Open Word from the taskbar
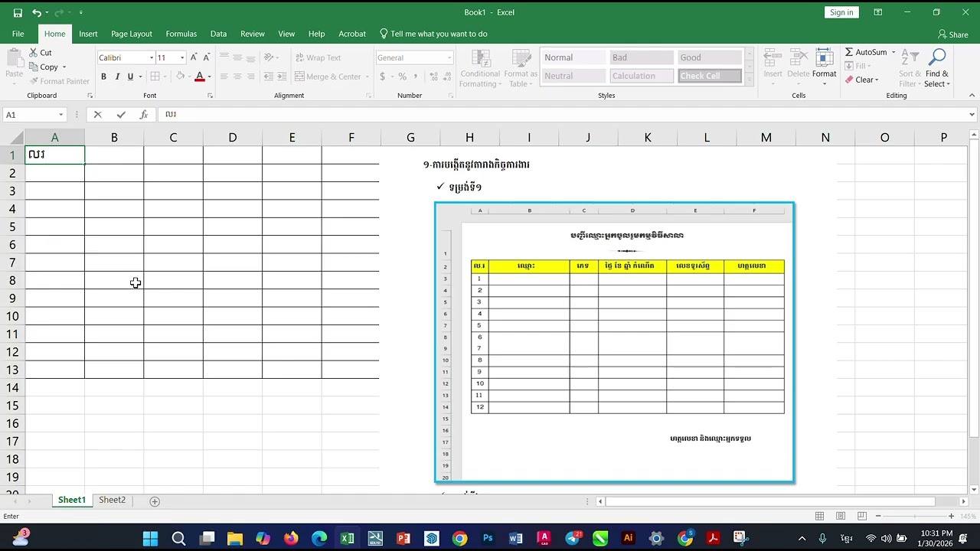The width and height of the screenshot is (980, 551). (516, 538)
